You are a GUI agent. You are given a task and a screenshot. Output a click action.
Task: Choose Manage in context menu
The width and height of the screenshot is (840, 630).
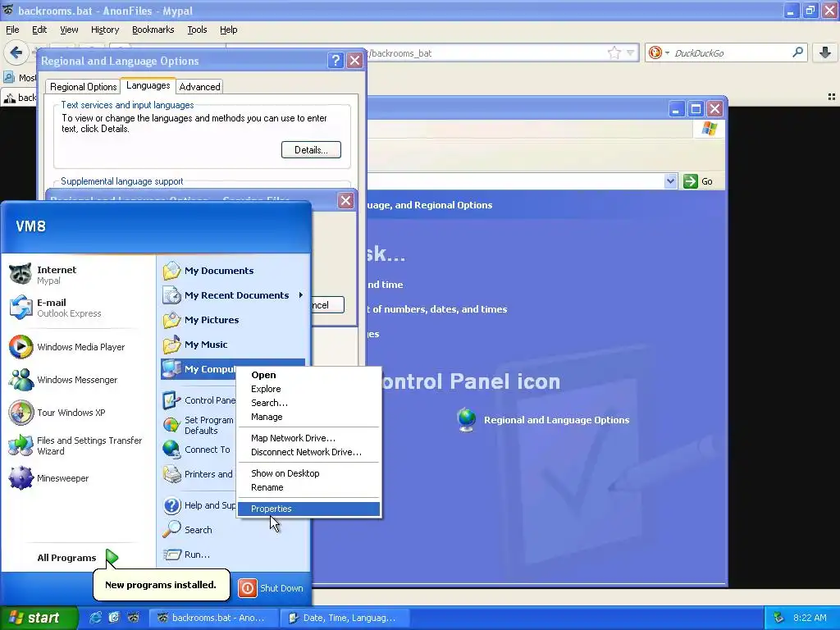pos(308,417)
